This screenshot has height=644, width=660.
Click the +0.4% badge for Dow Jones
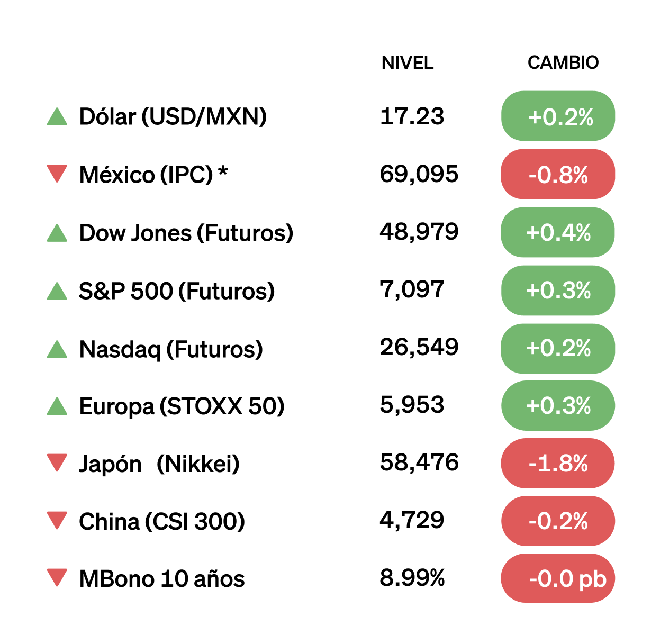tap(558, 232)
